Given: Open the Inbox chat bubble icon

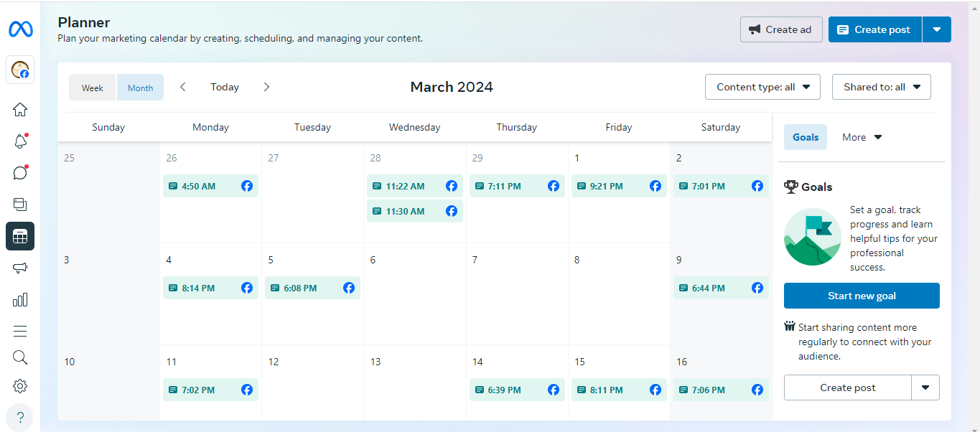Looking at the screenshot, I should pyautogui.click(x=20, y=173).
